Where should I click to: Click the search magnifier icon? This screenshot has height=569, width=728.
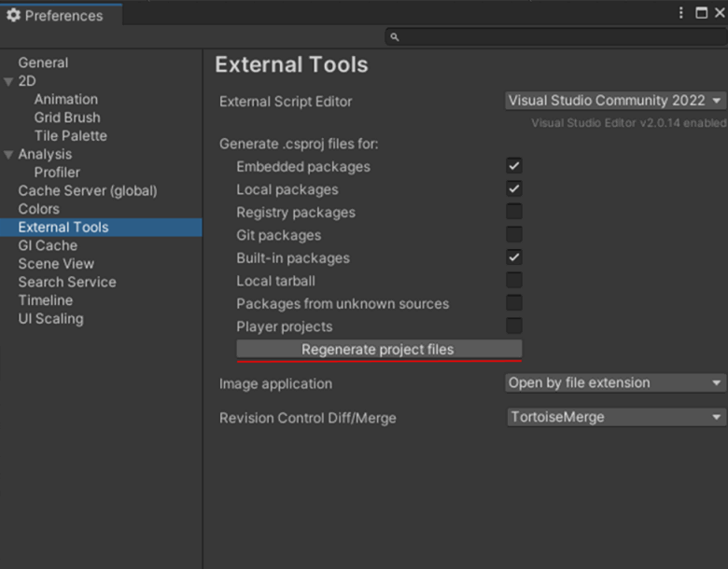pyautogui.click(x=395, y=36)
